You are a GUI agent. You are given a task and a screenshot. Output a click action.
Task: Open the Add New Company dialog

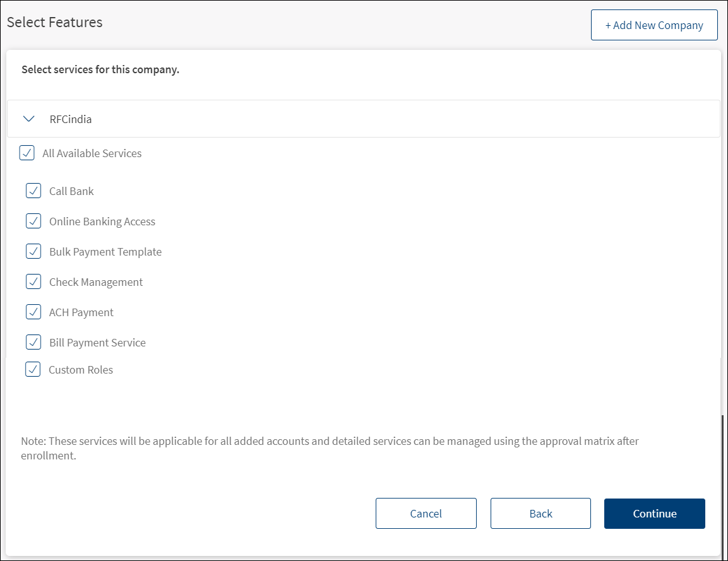[x=654, y=25]
